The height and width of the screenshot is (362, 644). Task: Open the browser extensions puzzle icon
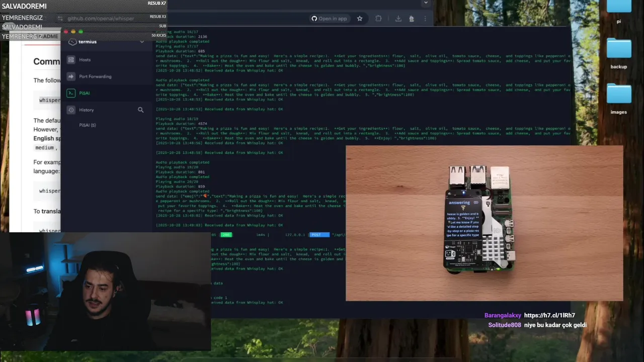point(378,19)
